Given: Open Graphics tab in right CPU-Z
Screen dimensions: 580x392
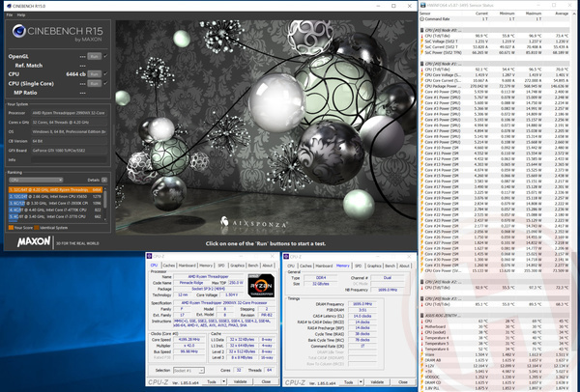Looking at the screenshot, I should (374, 266).
